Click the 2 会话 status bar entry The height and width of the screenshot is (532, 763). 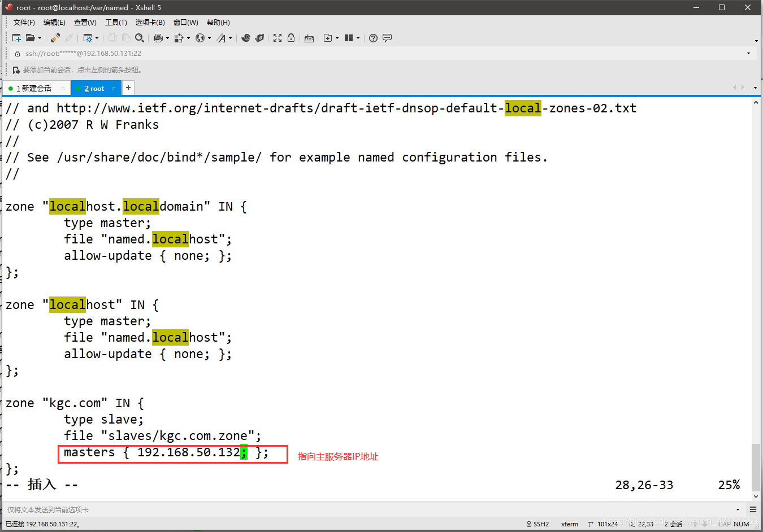pos(673,524)
